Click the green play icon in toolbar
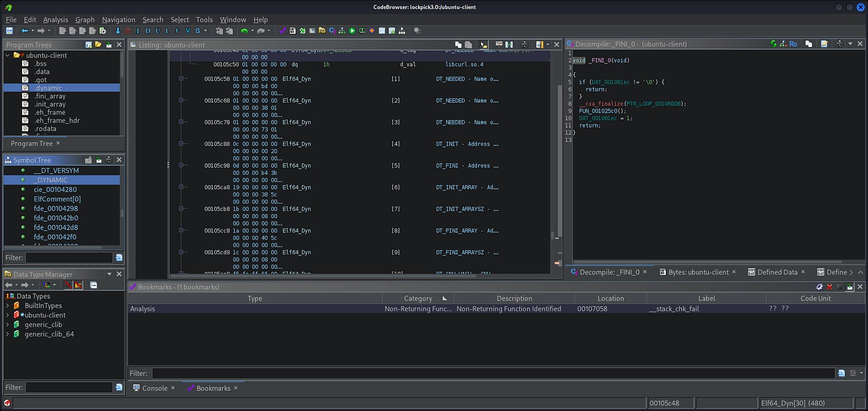The image size is (868, 411). (352, 30)
